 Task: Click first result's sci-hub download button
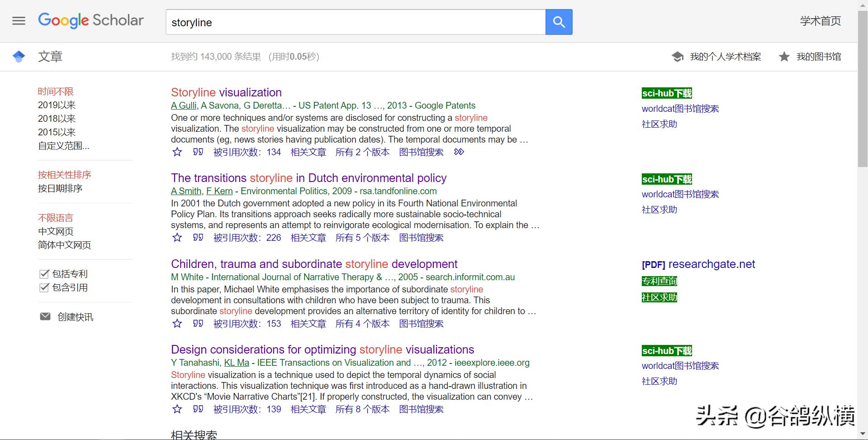coord(667,93)
